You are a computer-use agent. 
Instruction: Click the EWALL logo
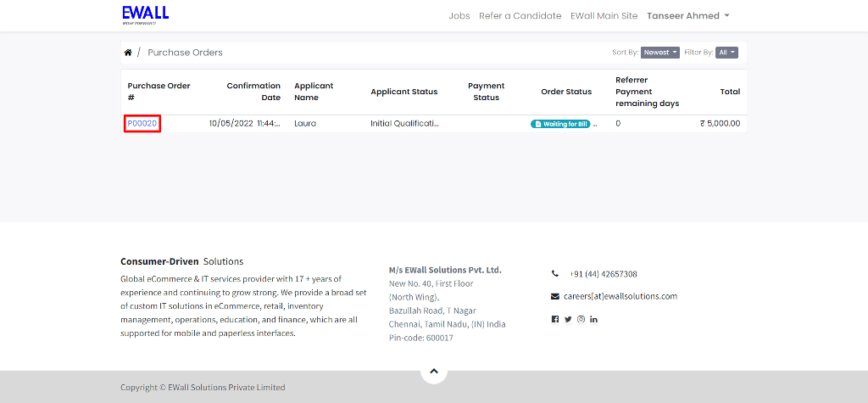pyautogui.click(x=146, y=15)
